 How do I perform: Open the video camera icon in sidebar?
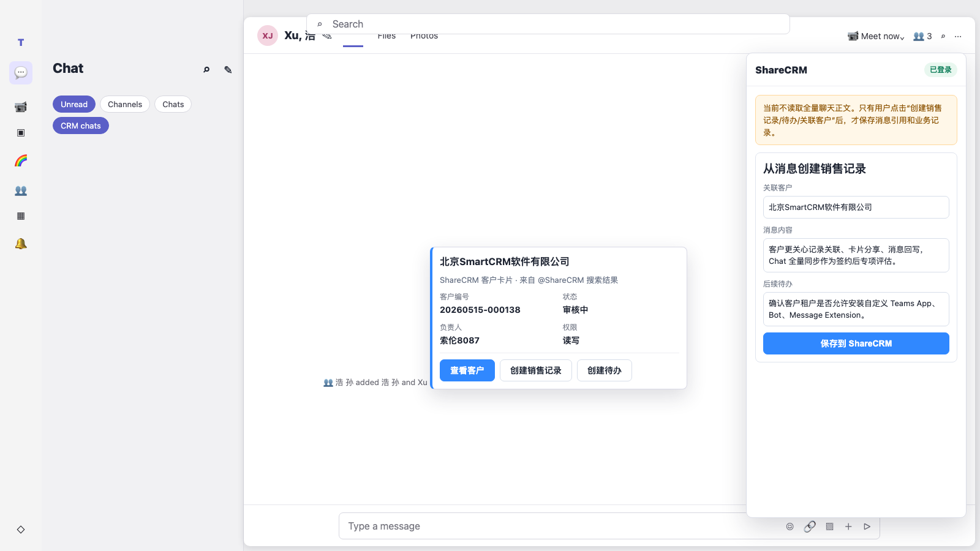(21, 107)
